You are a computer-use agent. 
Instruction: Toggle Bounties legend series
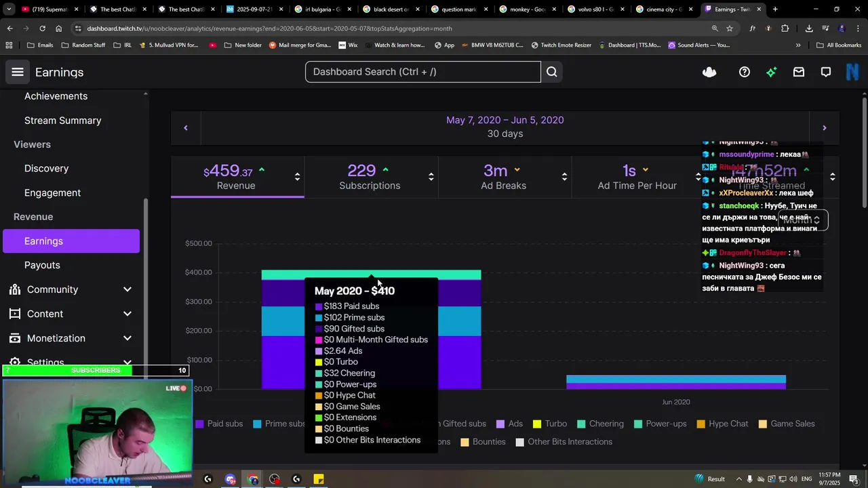pos(483,442)
